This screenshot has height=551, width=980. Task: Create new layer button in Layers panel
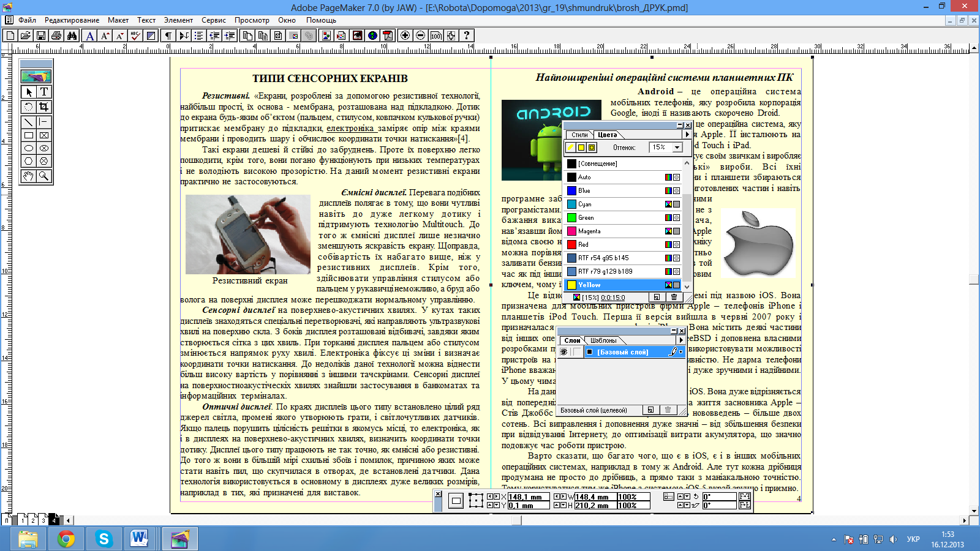[x=651, y=410]
